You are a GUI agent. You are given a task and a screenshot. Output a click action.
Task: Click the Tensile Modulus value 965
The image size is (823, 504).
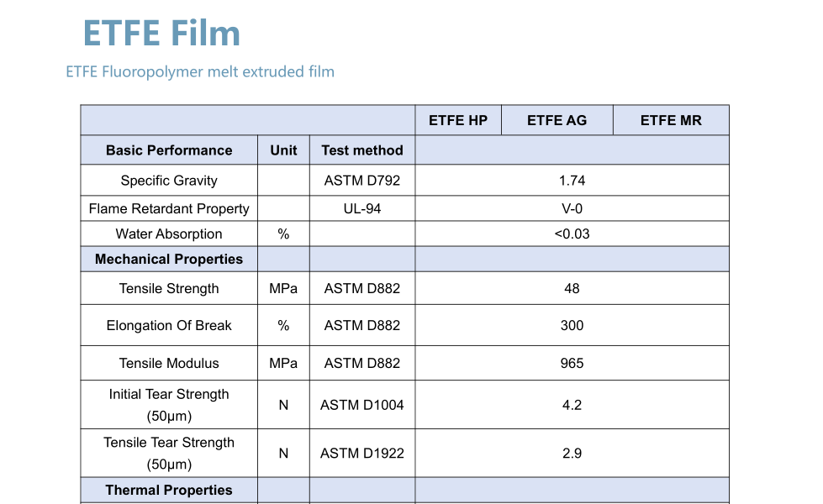click(x=572, y=363)
